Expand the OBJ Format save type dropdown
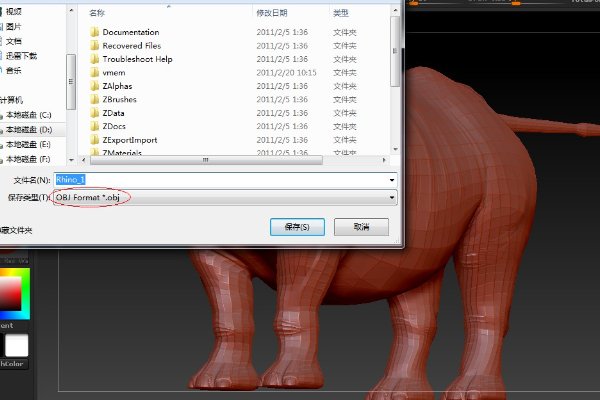Screen dimensions: 600x400 (x=392, y=197)
